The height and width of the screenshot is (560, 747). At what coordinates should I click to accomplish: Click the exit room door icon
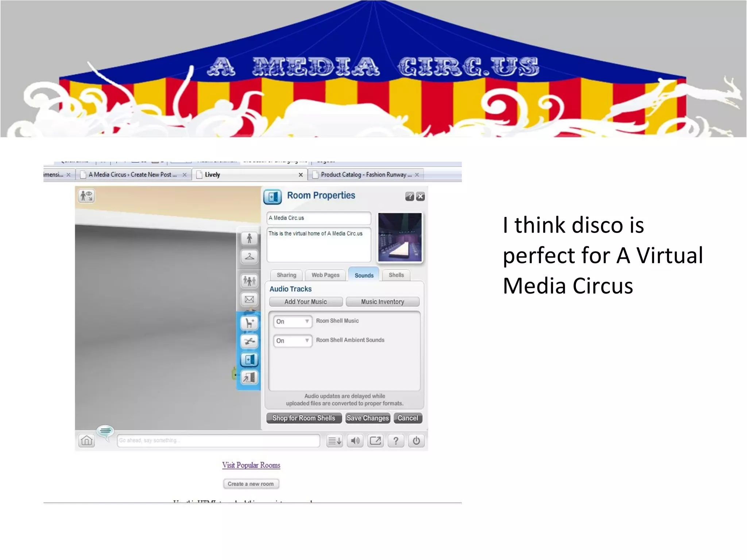(x=249, y=377)
